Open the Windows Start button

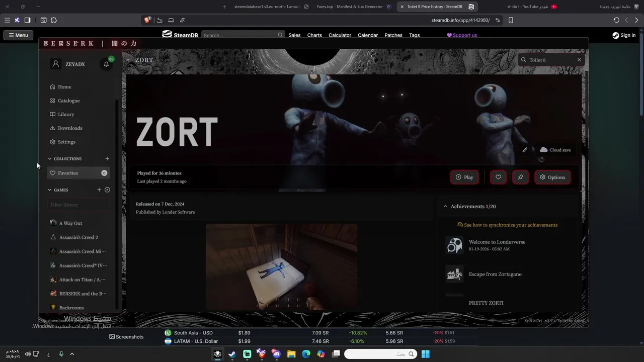point(426,354)
